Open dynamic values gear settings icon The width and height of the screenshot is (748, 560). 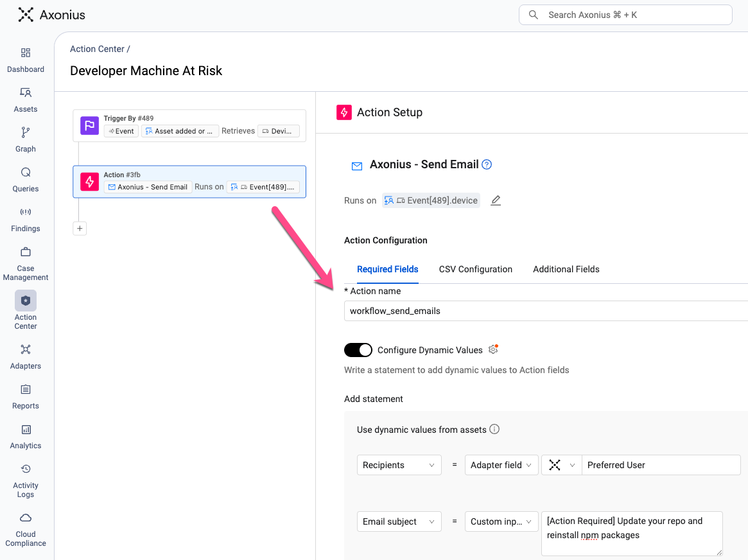pos(493,349)
